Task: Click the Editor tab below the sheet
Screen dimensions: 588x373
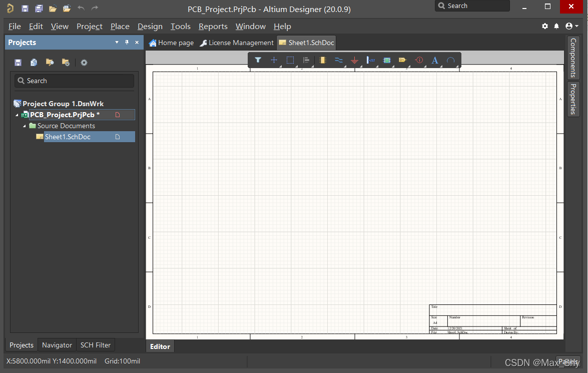Action: [160, 346]
